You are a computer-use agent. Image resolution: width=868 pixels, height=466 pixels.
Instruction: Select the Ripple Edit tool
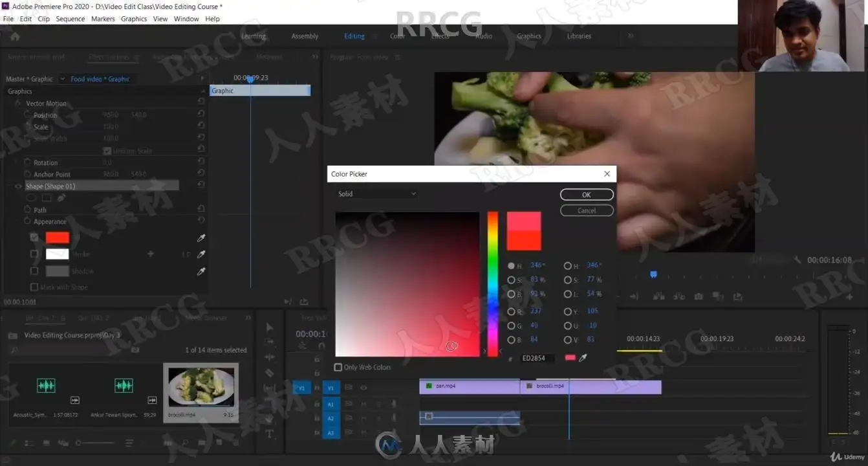coord(270,358)
